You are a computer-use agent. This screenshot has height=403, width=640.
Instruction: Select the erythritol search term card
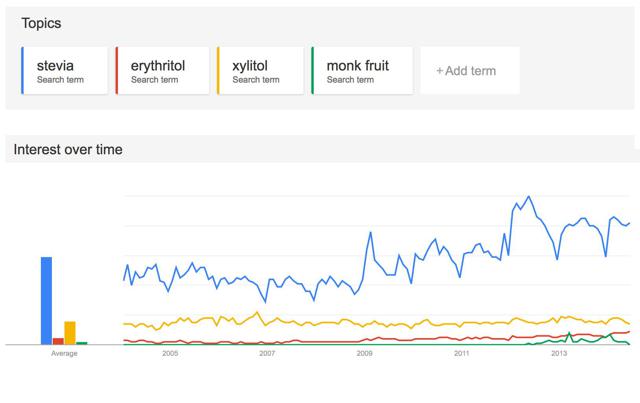tap(162, 70)
